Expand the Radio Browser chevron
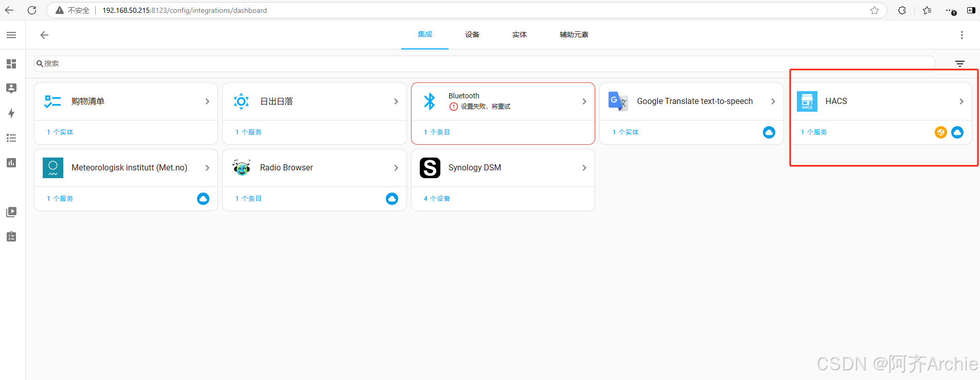 pyautogui.click(x=396, y=168)
